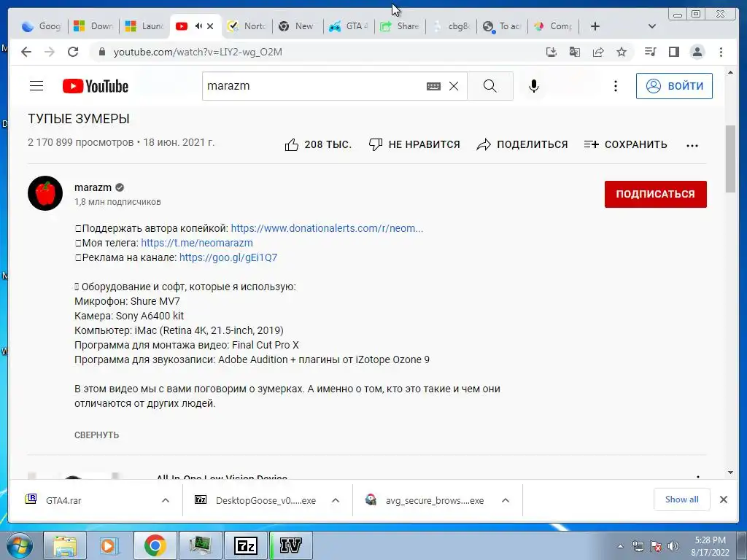The height and width of the screenshot is (560, 747).
Task: Open a new browser tab
Action: 595,26
